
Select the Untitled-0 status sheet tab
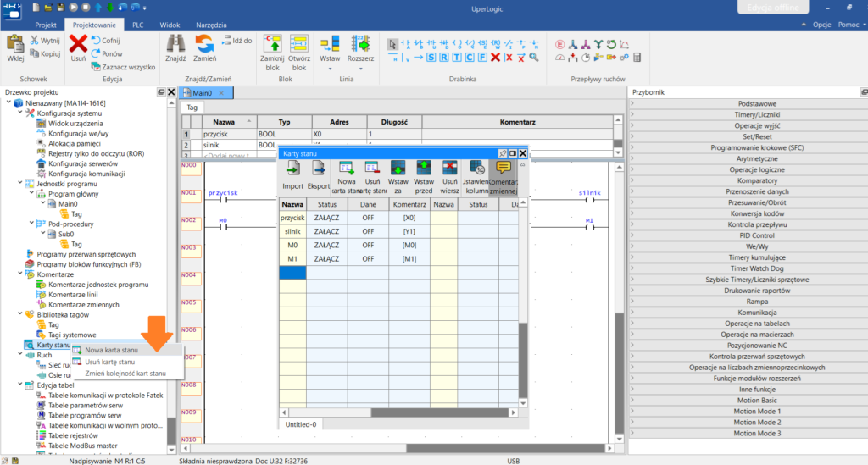click(x=301, y=424)
